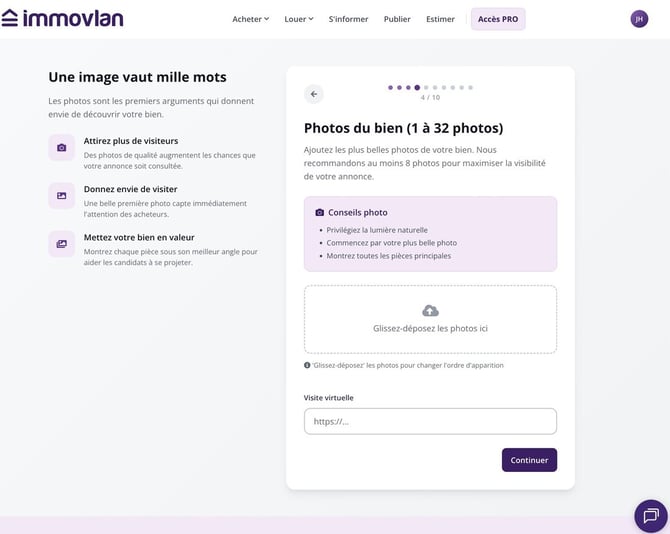
Task: Click the image icon beside Donnez envie de visiter
Action: click(62, 196)
